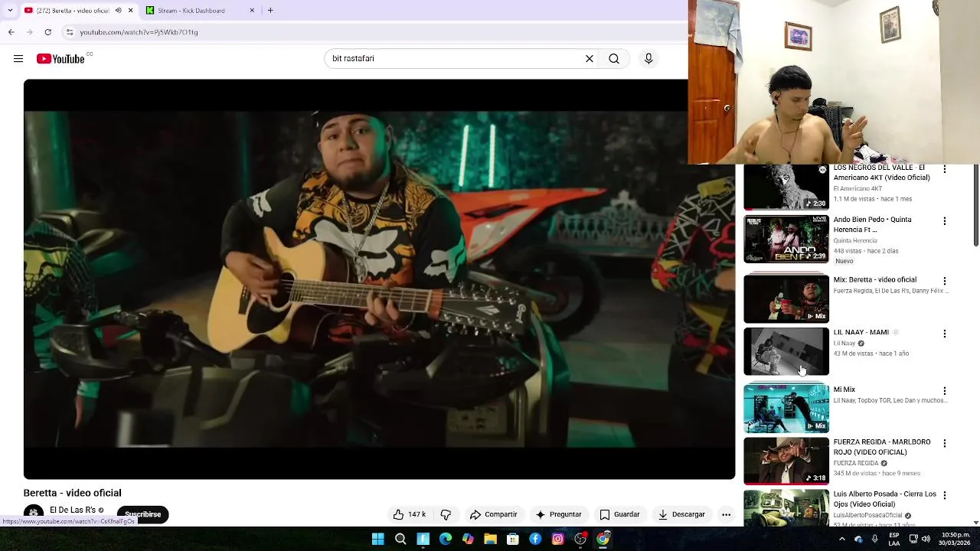Clear the search box text
This screenshot has height=551, width=980.
click(590, 59)
